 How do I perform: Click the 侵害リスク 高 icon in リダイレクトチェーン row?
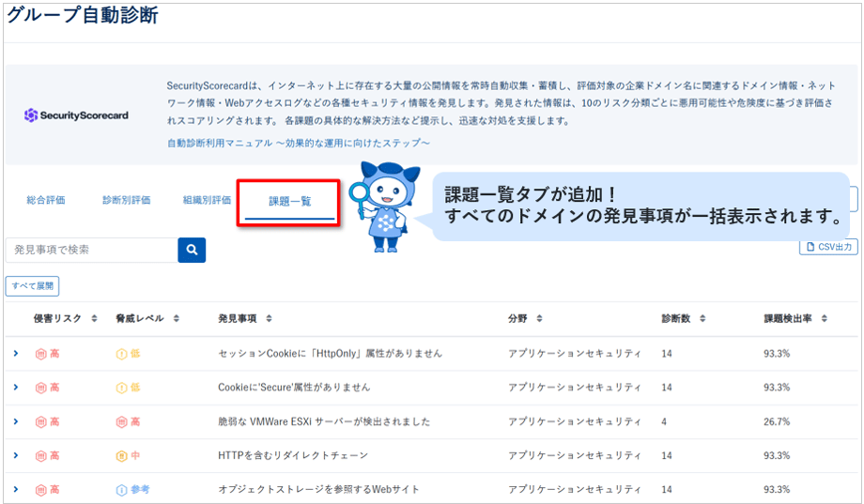point(40,456)
